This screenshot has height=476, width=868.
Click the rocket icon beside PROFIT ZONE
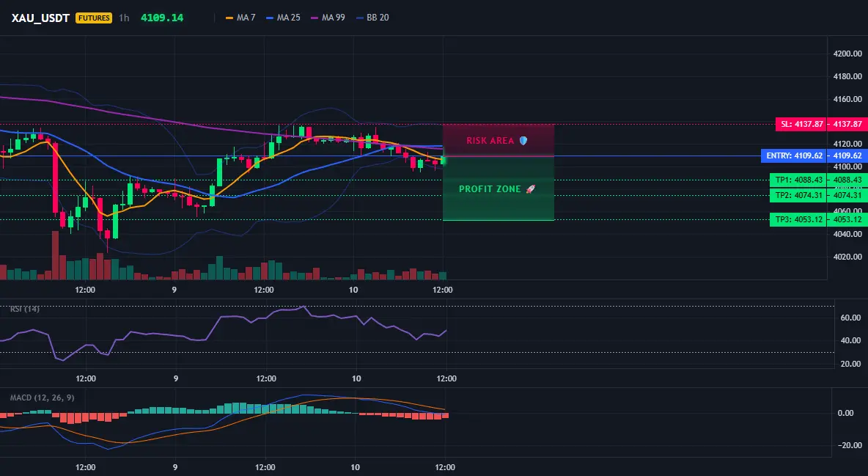pyautogui.click(x=530, y=189)
